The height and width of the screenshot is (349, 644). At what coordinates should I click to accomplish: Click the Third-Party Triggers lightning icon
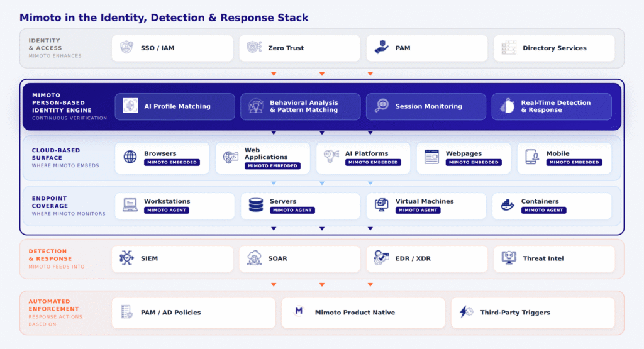pos(466,312)
